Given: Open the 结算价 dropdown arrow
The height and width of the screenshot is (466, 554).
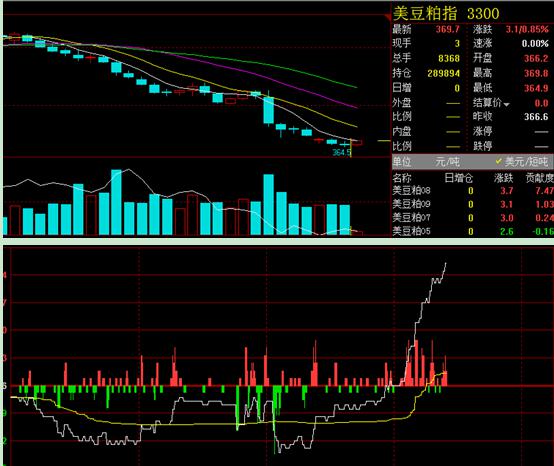Looking at the screenshot, I should click(506, 105).
